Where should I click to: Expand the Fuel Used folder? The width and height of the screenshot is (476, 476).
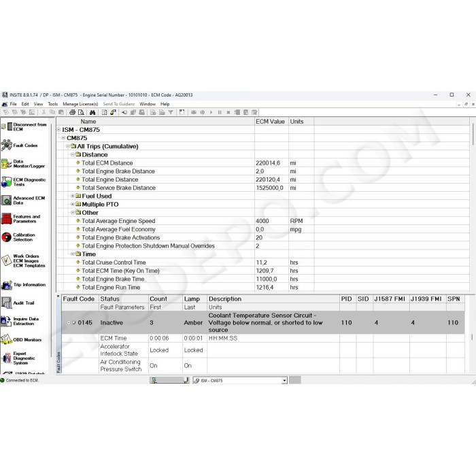click(x=73, y=196)
